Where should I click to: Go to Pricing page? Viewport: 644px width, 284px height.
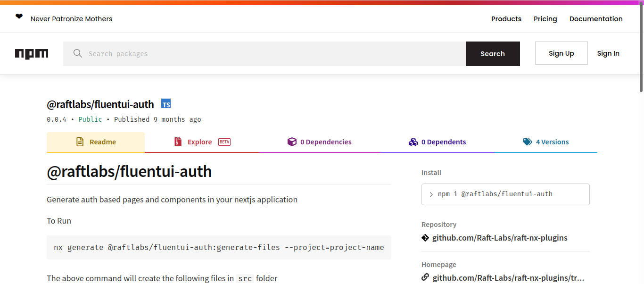545,19
